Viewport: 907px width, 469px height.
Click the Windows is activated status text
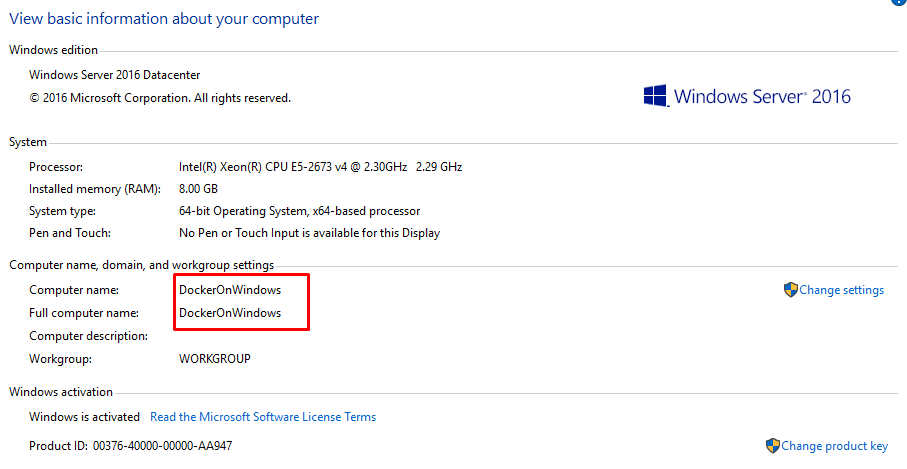(x=84, y=417)
